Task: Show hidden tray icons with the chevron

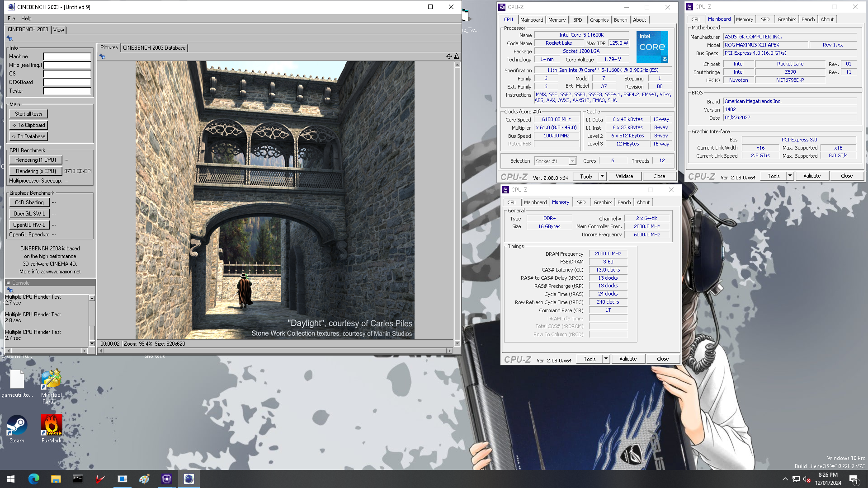Action: 785,479
